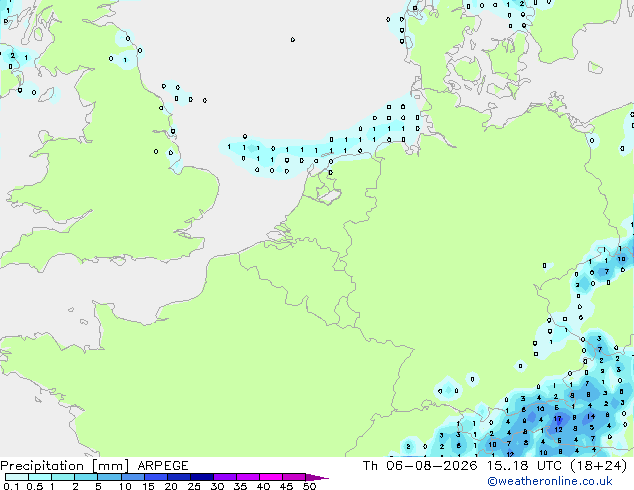Pick the legend color block between 30 and 35
634x490 pixels.
tap(225, 477)
